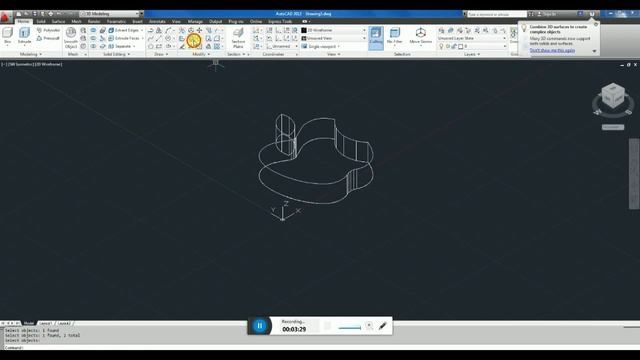Open the Insert ribbon tab

pos(138,21)
